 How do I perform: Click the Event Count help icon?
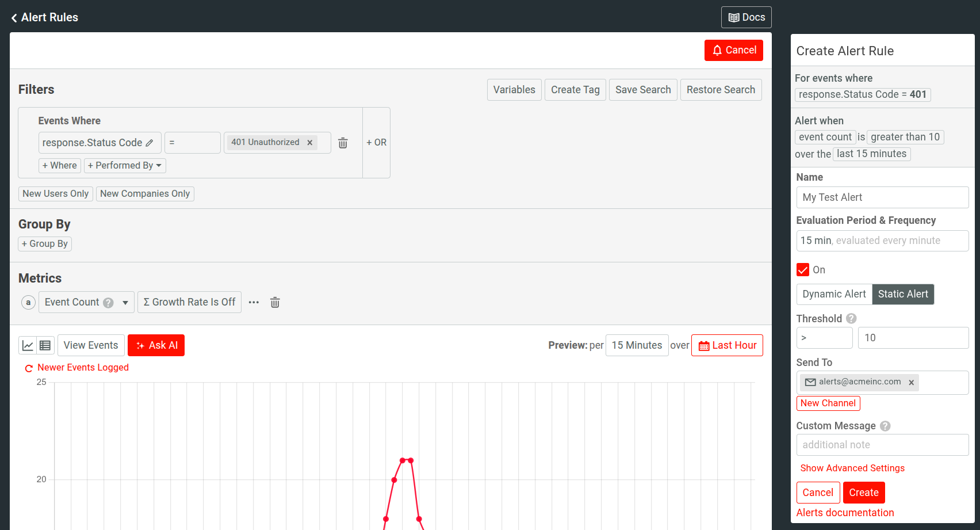108,303
